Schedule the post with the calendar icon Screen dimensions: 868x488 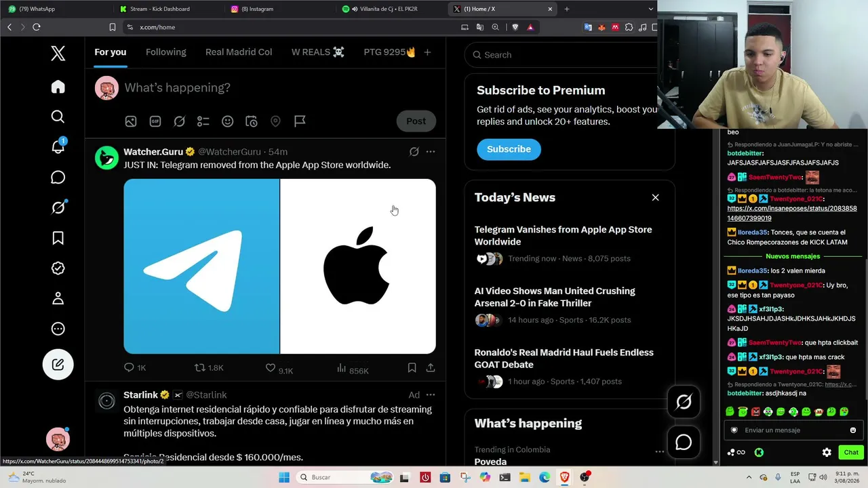click(x=252, y=121)
